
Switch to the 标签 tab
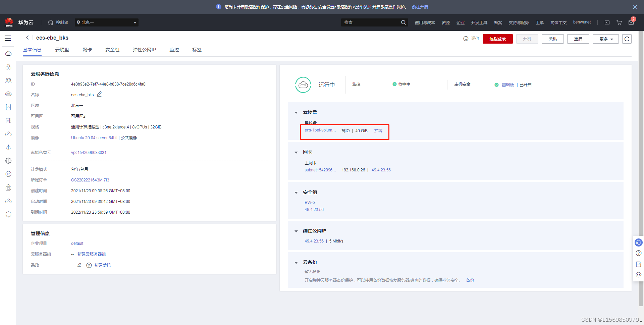[x=197, y=50]
